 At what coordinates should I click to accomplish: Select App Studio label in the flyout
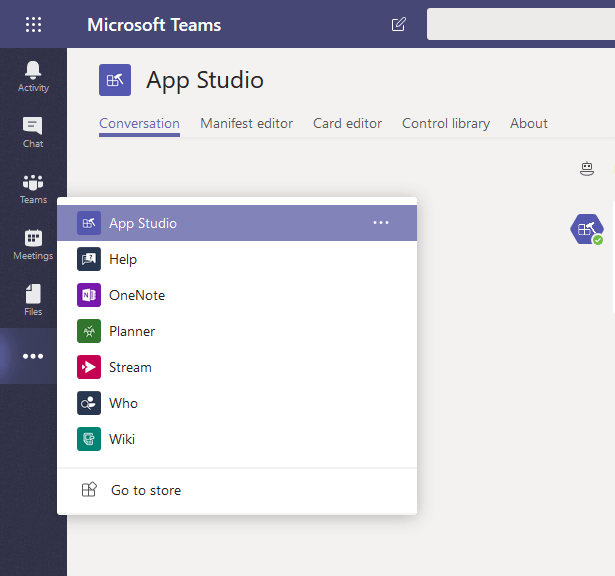[143, 223]
